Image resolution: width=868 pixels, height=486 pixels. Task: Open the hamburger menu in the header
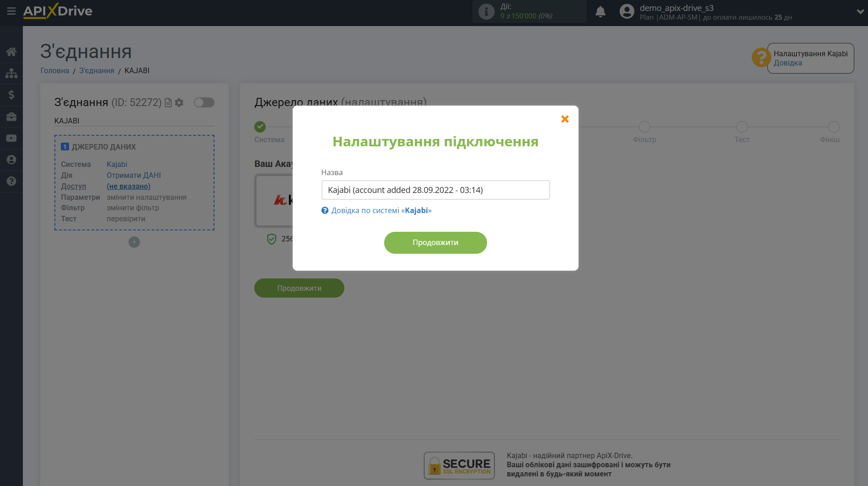point(11,11)
